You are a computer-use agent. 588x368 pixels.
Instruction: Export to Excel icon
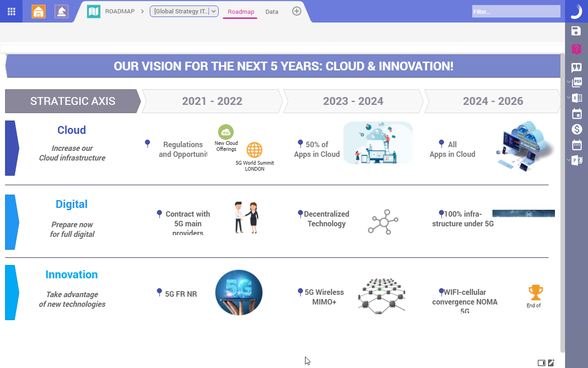(577, 98)
